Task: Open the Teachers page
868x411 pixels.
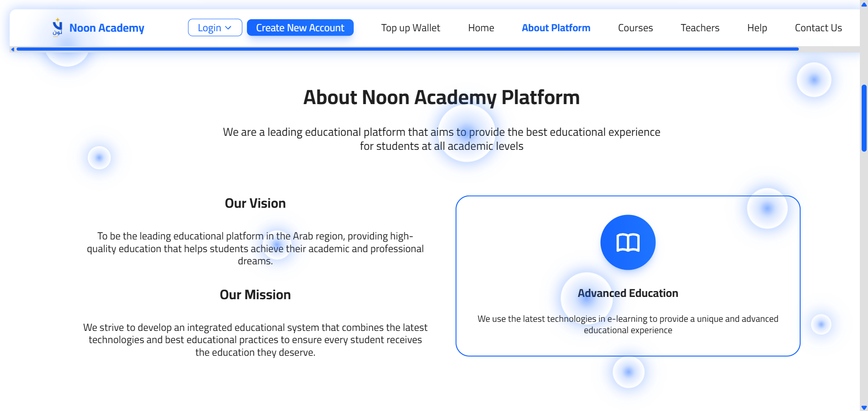Action: click(700, 28)
